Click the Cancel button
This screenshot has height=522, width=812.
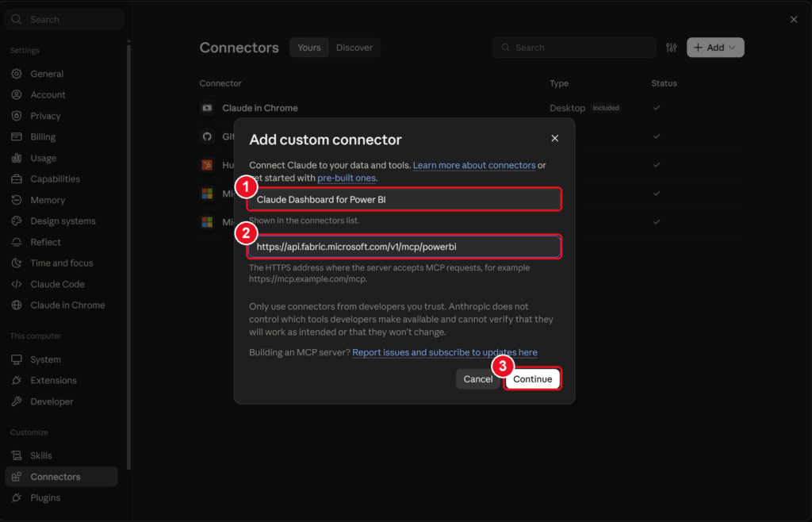(x=477, y=379)
